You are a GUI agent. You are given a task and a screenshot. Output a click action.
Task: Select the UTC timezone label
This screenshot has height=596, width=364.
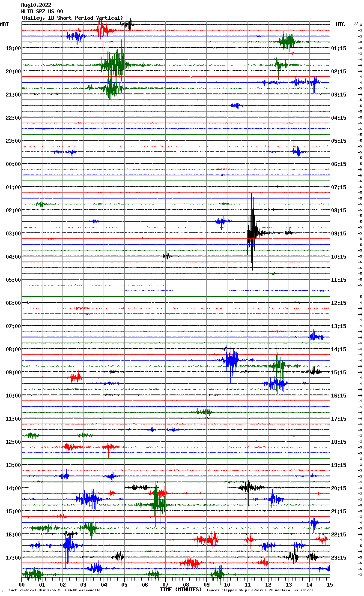coord(340,24)
